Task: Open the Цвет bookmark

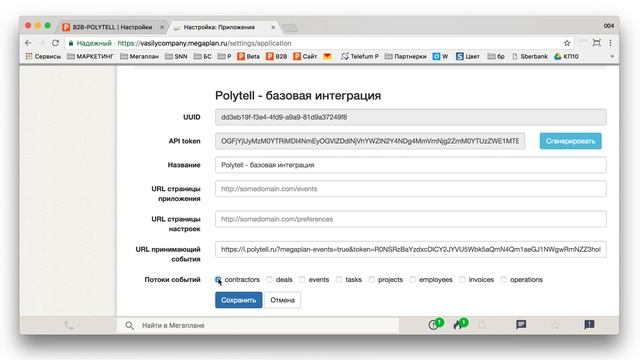Action: [x=468, y=56]
